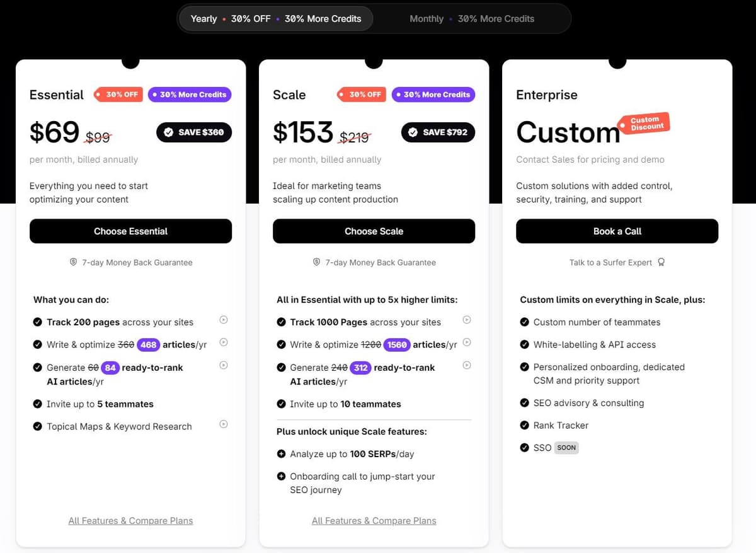Click the Choose Essential button
Image resolution: width=756 pixels, height=553 pixels.
[x=130, y=231]
